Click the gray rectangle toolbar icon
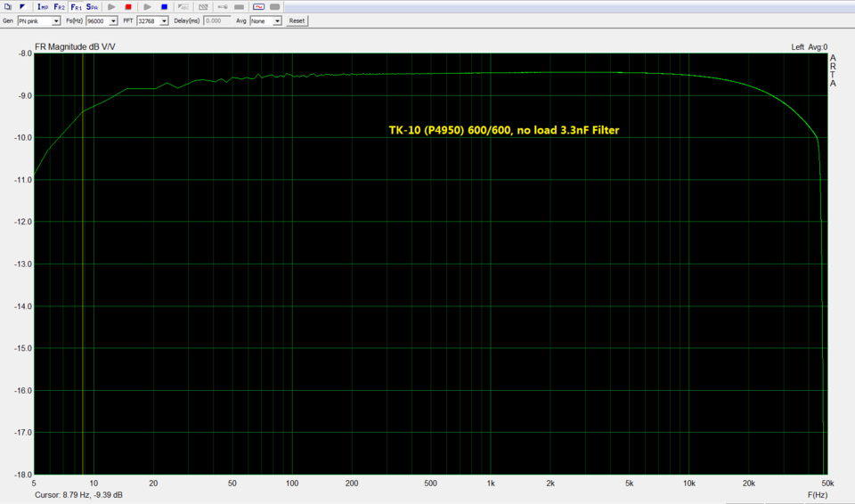 (239, 6)
